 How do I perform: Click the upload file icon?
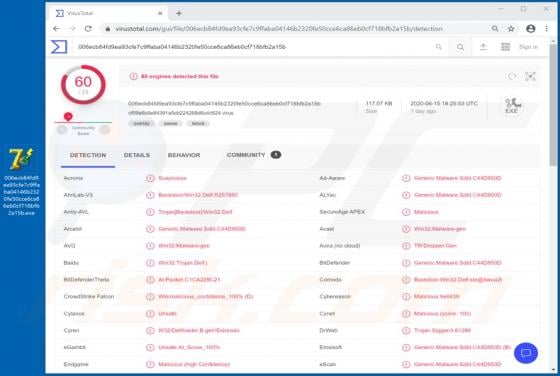(x=483, y=47)
